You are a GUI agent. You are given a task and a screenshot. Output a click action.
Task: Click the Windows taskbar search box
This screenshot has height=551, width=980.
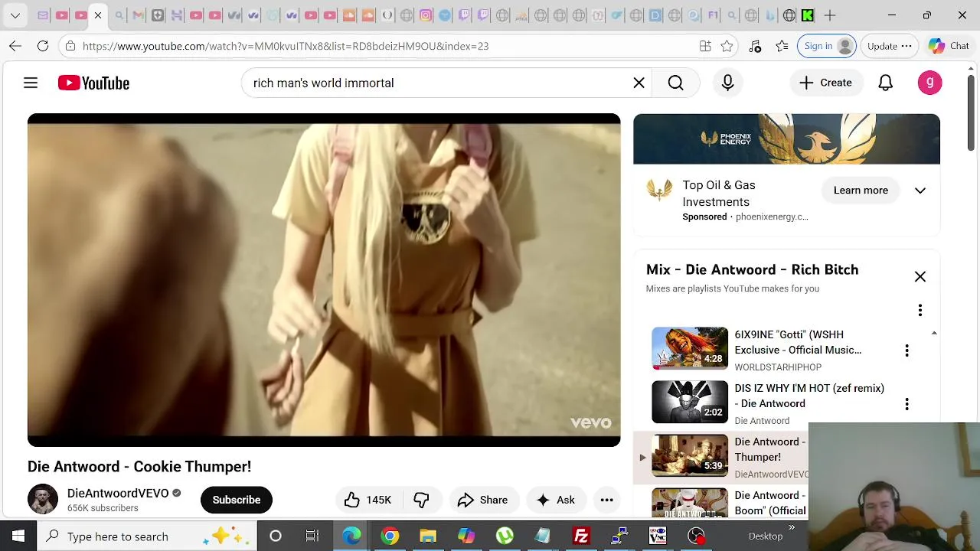146,536
